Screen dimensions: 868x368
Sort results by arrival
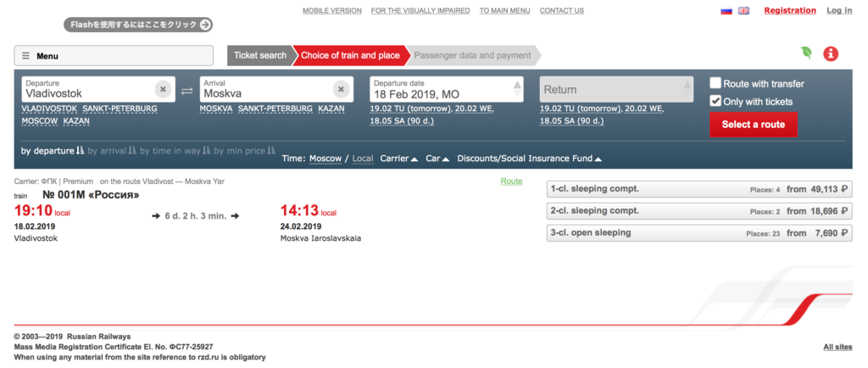pyautogui.click(x=111, y=151)
